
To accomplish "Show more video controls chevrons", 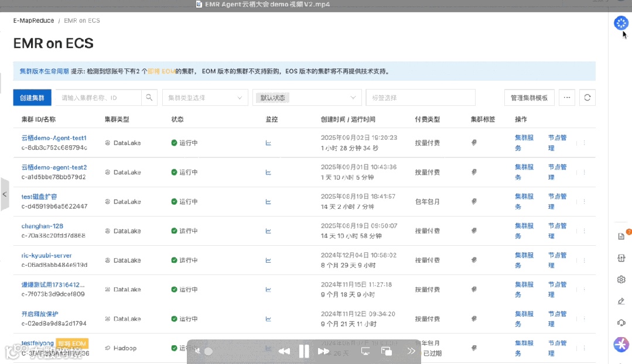I will (411, 351).
